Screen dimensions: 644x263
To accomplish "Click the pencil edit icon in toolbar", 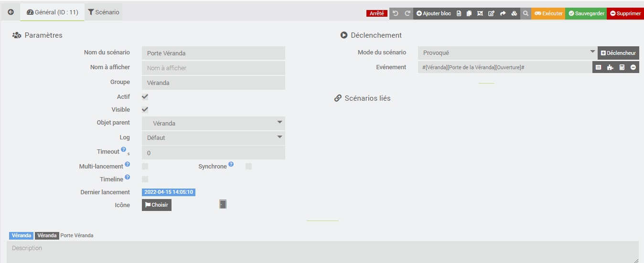I will [491, 13].
